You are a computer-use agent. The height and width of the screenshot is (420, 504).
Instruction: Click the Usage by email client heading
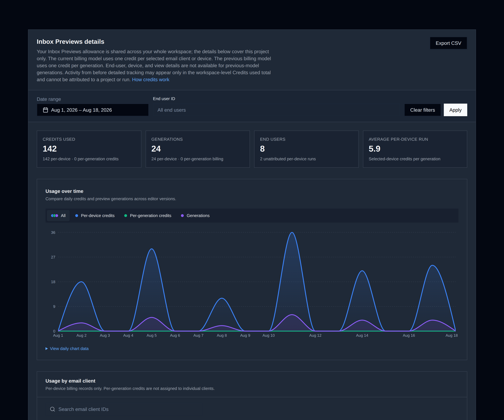pyautogui.click(x=70, y=381)
